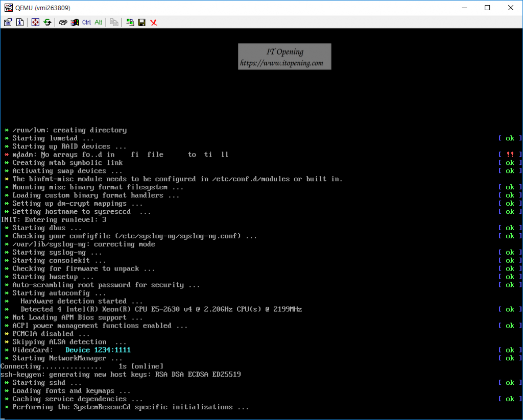Maximize the QEMU viewer window

pyautogui.click(x=487, y=8)
